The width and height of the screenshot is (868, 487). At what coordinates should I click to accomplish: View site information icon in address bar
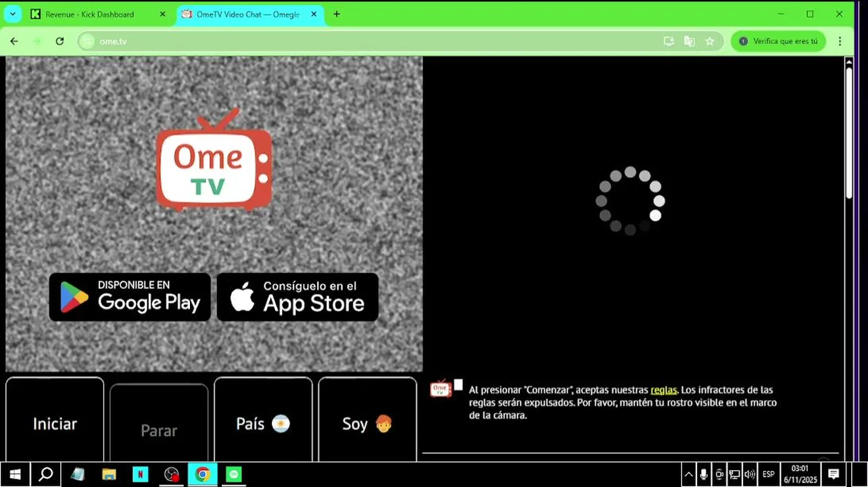pyautogui.click(x=87, y=41)
